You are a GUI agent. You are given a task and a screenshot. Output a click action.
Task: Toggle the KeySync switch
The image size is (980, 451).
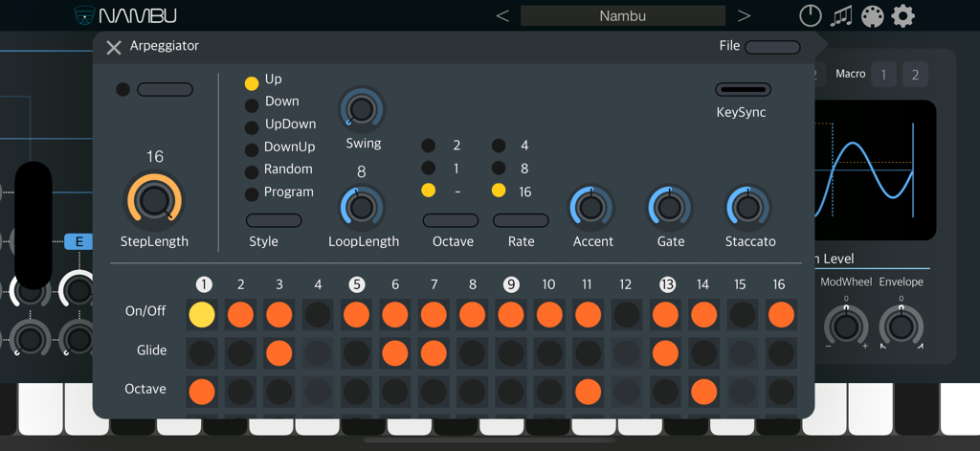[743, 89]
